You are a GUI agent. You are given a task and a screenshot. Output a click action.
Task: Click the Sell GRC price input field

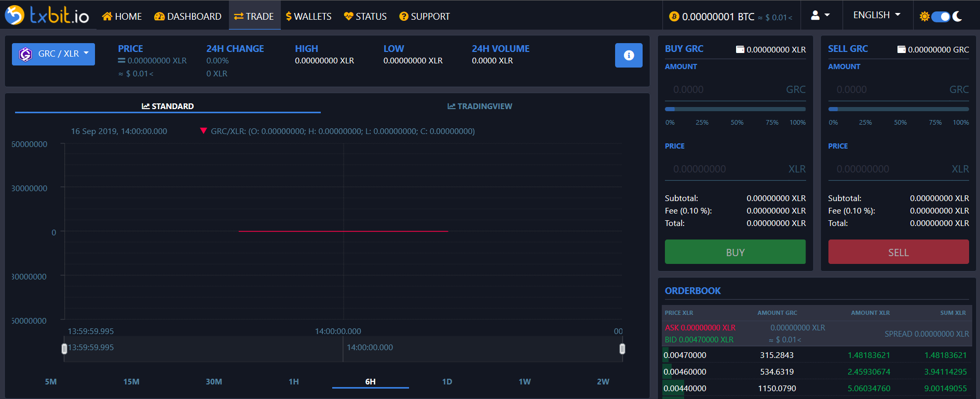coord(899,169)
